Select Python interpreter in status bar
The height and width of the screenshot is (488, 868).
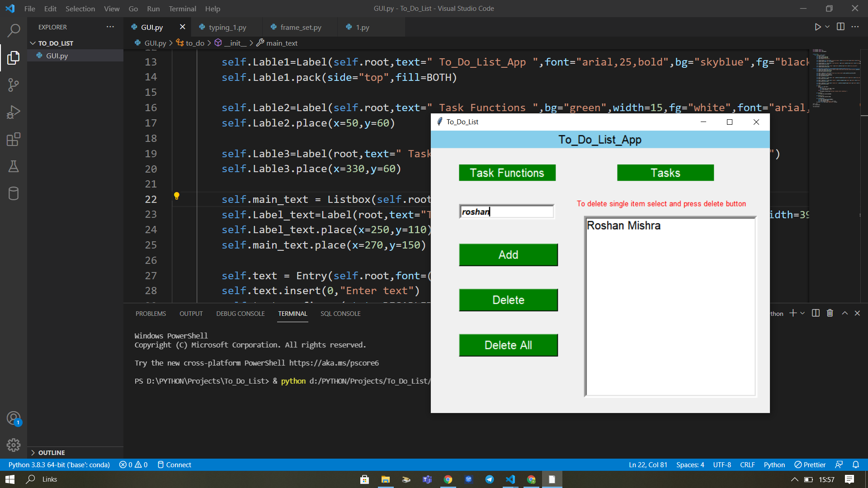coord(59,465)
